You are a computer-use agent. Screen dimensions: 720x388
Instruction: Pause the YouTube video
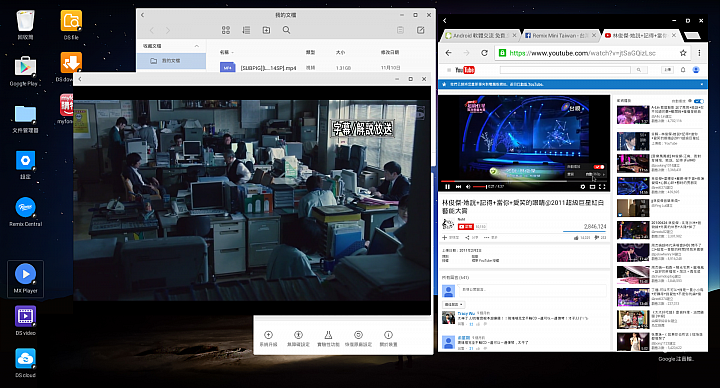447,186
